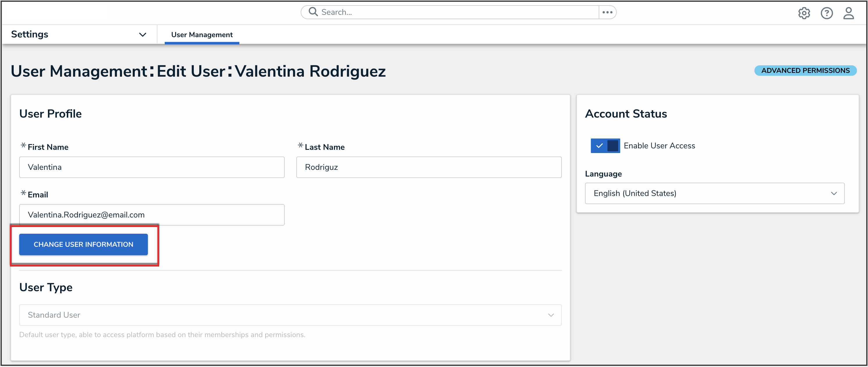Click into the Last Name field
The width and height of the screenshot is (868, 367).
point(428,167)
